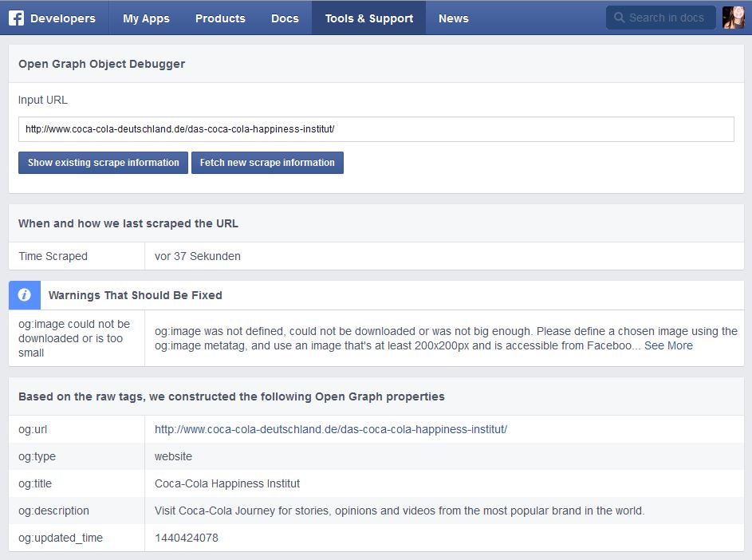The image size is (752, 560).
Task: Select 'When and how we last scraped' heading
Action: tap(128, 223)
